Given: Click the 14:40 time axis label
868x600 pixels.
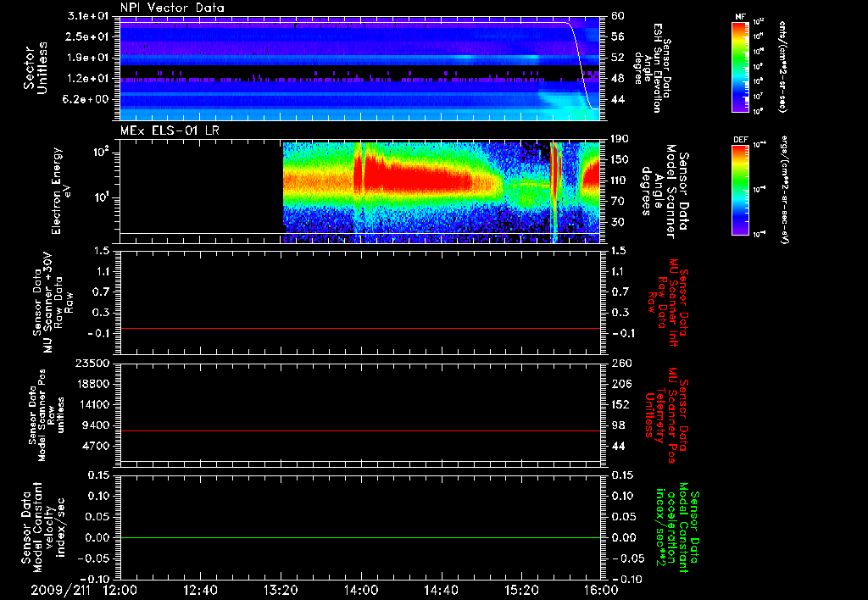Looking at the screenshot, I should pyautogui.click(x=441, y=590).
